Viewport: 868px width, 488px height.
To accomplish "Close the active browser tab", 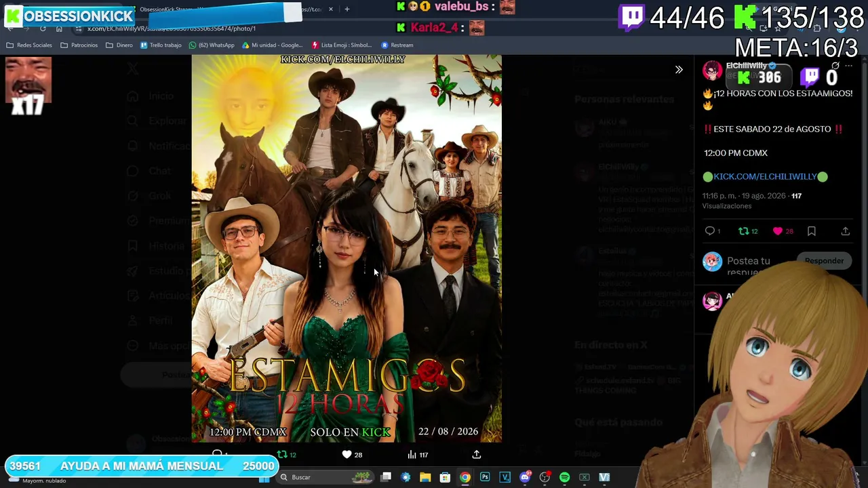I will 331,9.
